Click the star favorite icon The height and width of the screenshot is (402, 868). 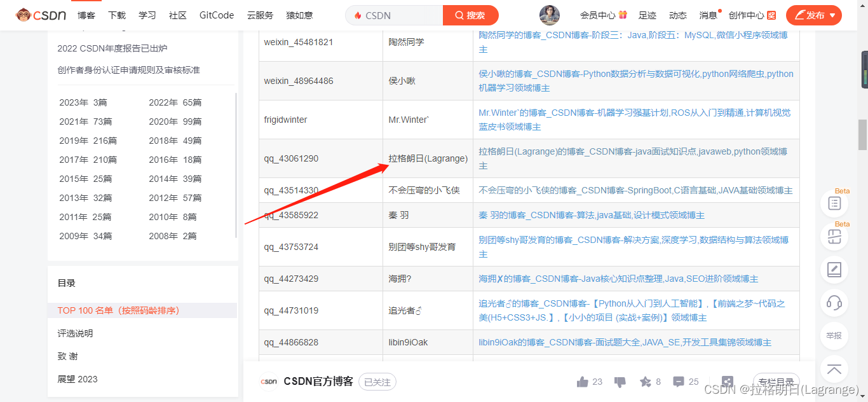click(645, 382)
